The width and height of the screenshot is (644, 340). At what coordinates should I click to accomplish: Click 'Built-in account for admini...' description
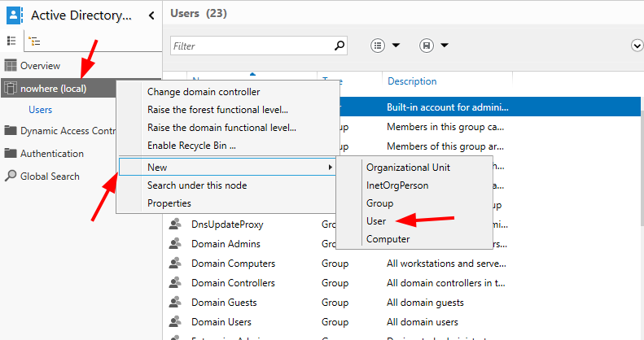[448, 107]
